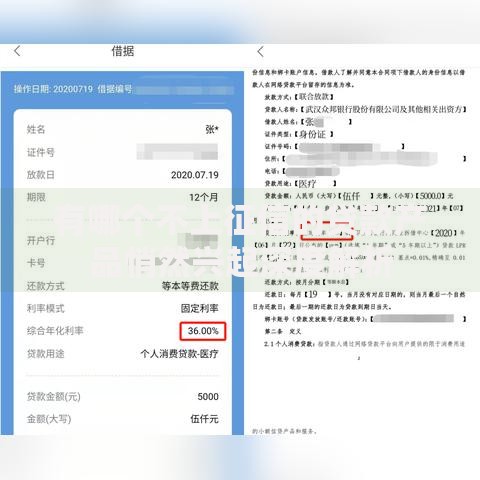Select repayment day 19 in contract
This screenshot has height=480, width=480.
[x=313, y=294]
